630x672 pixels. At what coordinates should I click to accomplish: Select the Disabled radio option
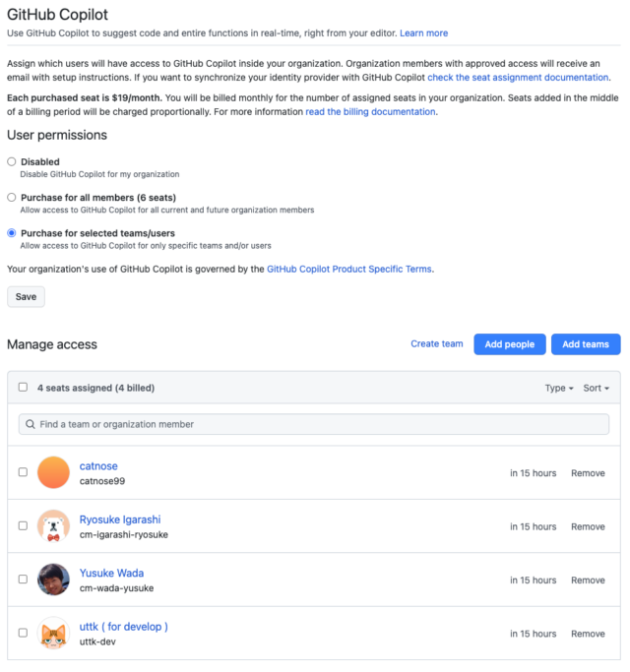tap(12, 161)
